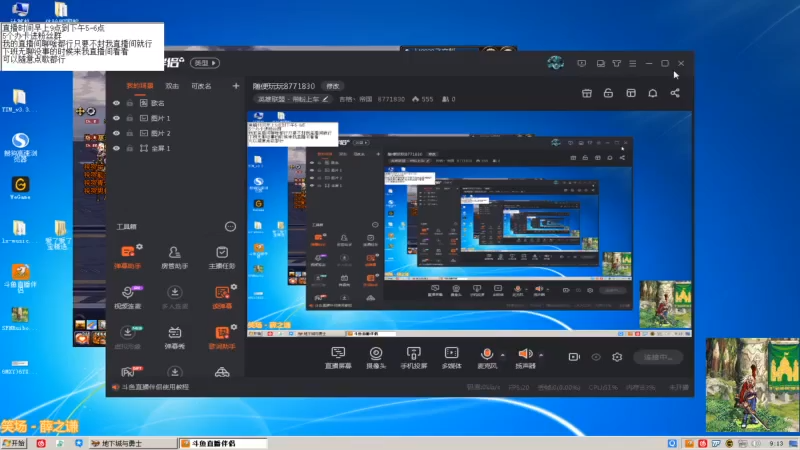Hide the 图片 2 source layer

pyautogui.click(x=116, y=133)
